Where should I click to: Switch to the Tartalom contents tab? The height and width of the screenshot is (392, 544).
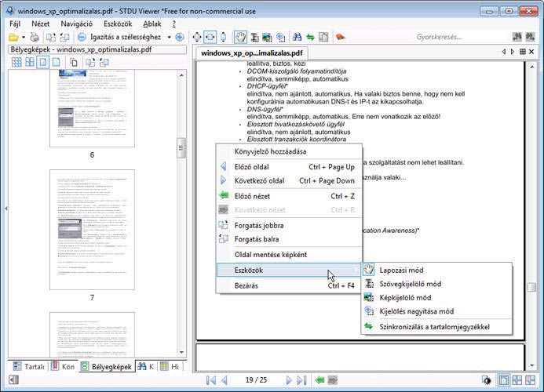click(29, 366)
